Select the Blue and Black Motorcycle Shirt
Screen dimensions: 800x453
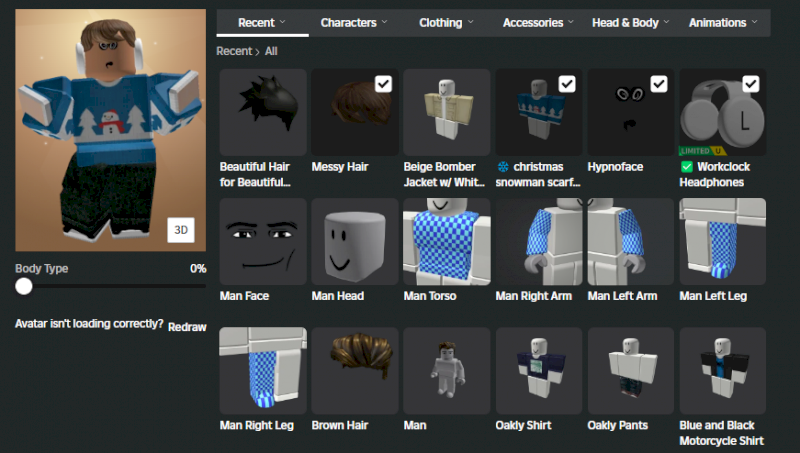[x=722, y=370]
